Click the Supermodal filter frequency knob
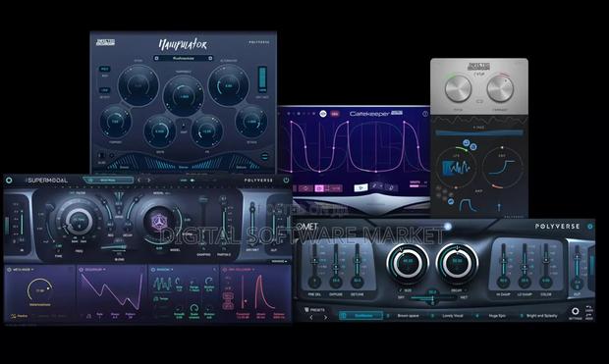The height and width of the screenshot is (364, 609). point(79,221)
